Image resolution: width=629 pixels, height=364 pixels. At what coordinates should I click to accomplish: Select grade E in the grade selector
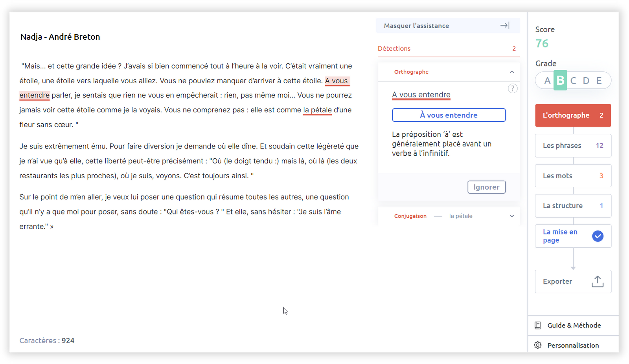point(599,81)
